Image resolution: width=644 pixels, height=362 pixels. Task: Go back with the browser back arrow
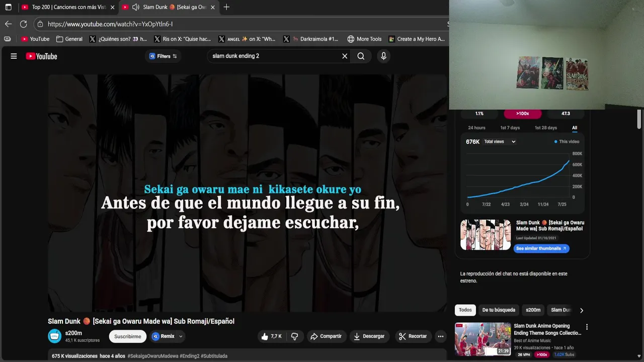[8, 24]
